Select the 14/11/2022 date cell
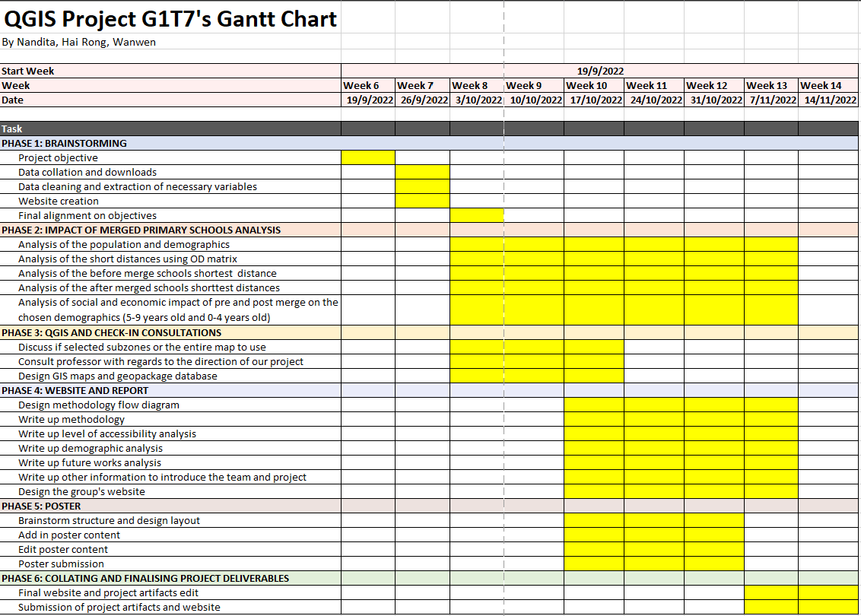Screen dimensions: 861x616 (x=829, y=100)
